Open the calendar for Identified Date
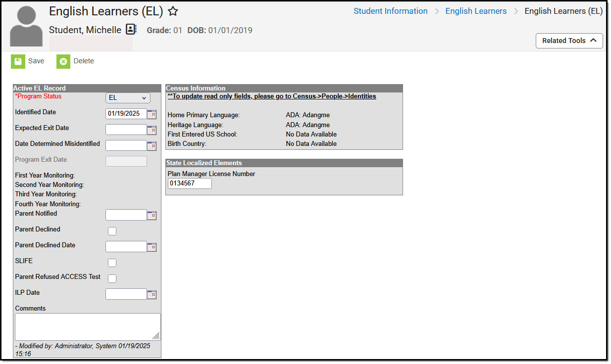 point(152,114)
